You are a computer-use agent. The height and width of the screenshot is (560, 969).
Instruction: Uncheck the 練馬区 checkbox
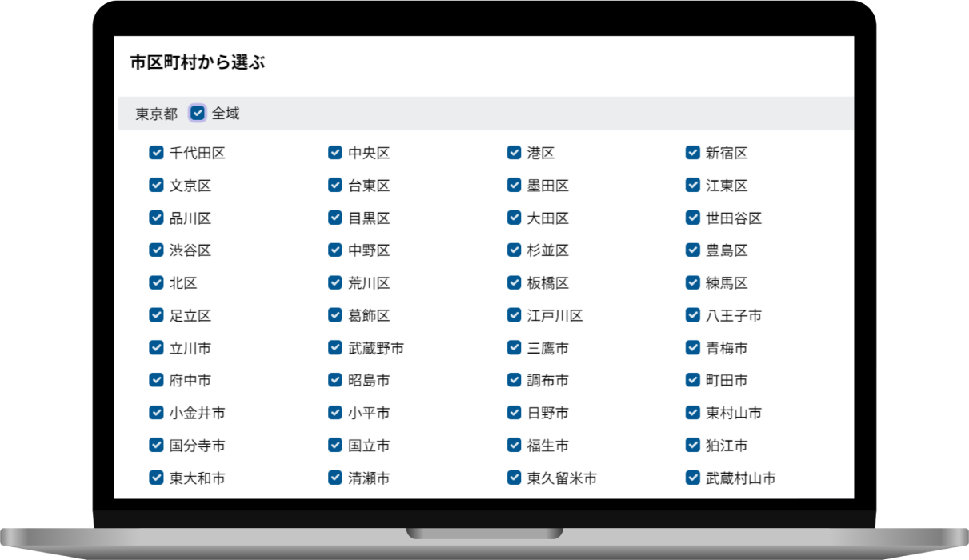tap(693, 282)
